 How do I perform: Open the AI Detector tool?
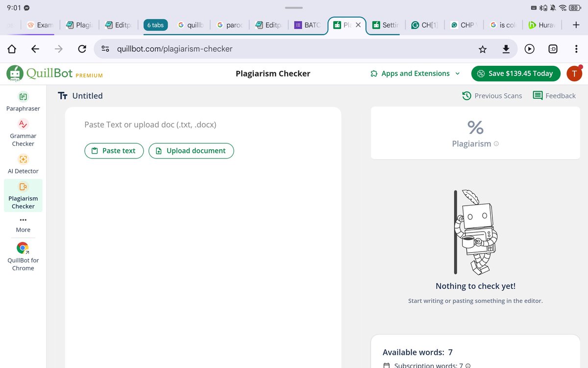click(x=23, y=164)
